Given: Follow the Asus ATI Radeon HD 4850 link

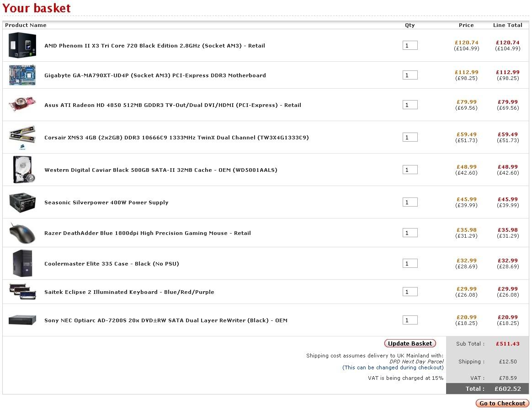Looking at the screenshot, I should pyautogui.click(x=173, y=105).
